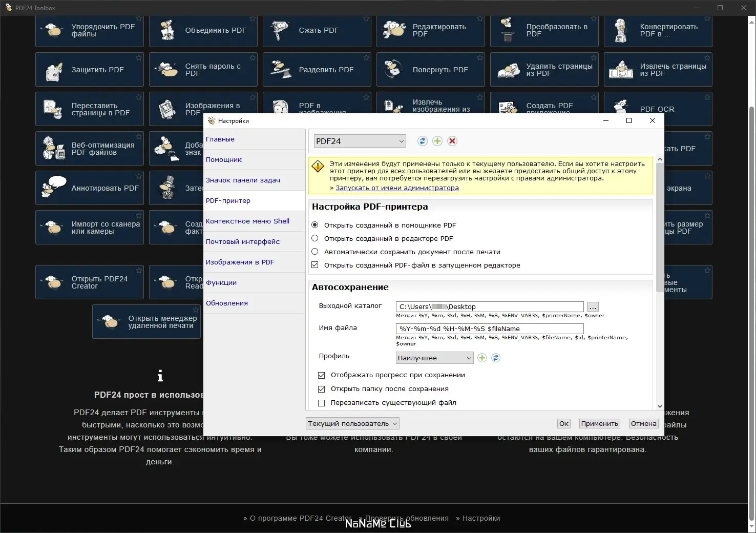Favorite the Защитить PDF tile with its star
The height and width of the screenshot is (533, 756).
[x=139, y=58]
